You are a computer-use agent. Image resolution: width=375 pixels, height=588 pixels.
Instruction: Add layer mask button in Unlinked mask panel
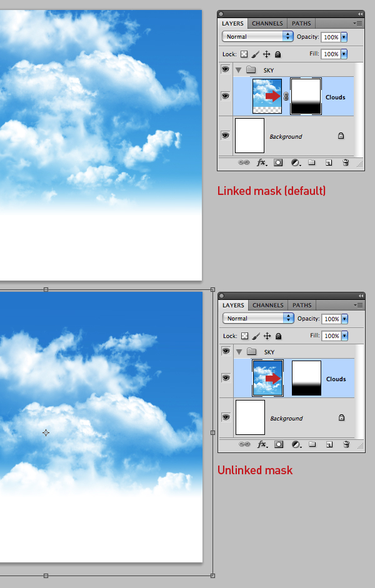pyautogui.click(x=279, y=444)
